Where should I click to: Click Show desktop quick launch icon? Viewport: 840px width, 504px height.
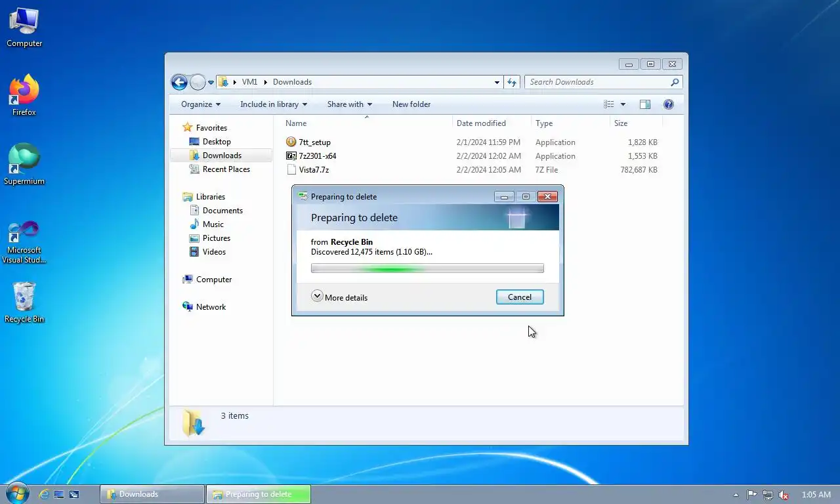(59, 494)
